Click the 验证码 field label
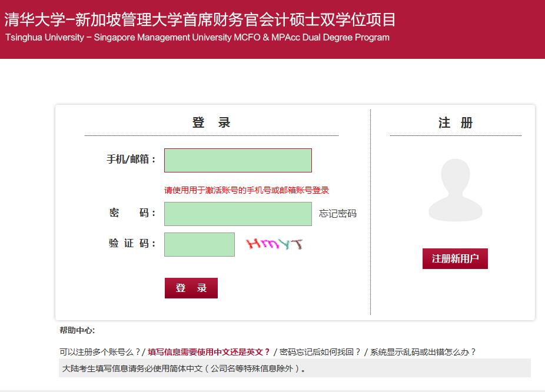The image size is (545, 392). click(132, 244)
